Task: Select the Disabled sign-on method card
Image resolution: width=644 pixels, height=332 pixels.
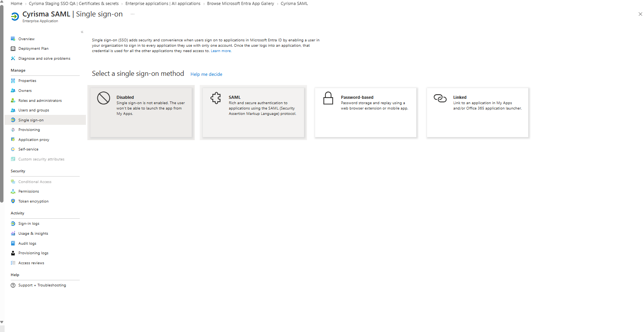Action: click(x=141, y=113)
